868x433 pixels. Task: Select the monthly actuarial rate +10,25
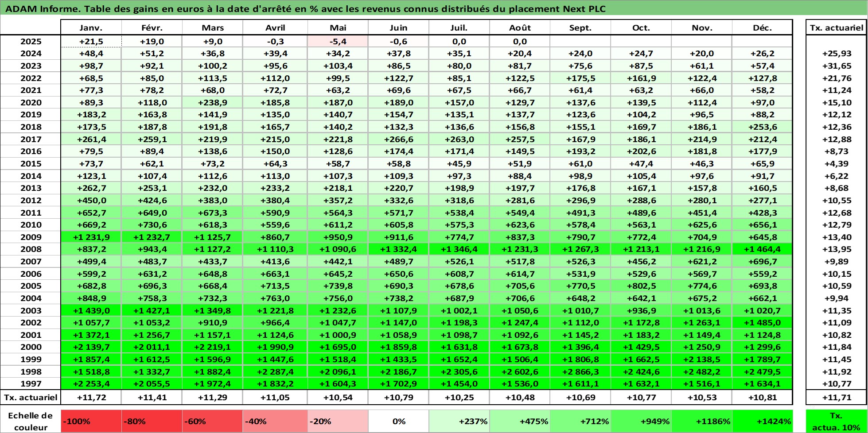tap(459, 397)
